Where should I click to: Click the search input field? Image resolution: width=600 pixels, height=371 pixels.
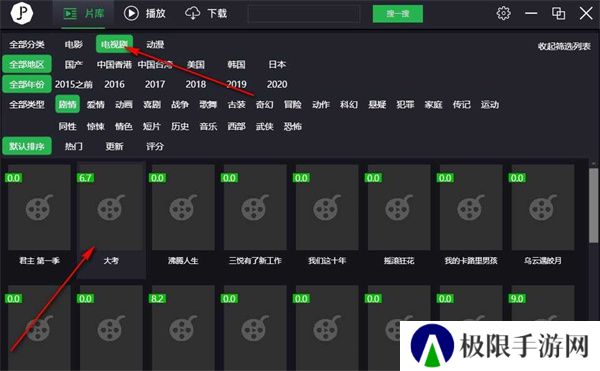(304, 14)
